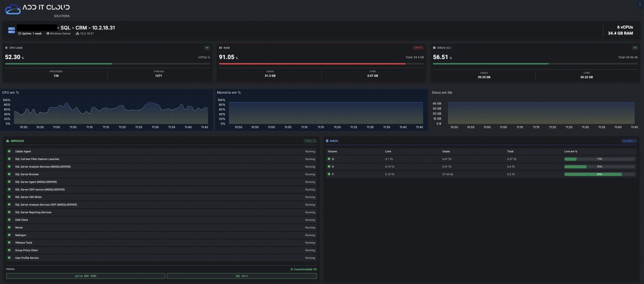Click the CRÍTICO badge on RAM card
Viewport: 644px width, 284px height.
tap(418, 48)
